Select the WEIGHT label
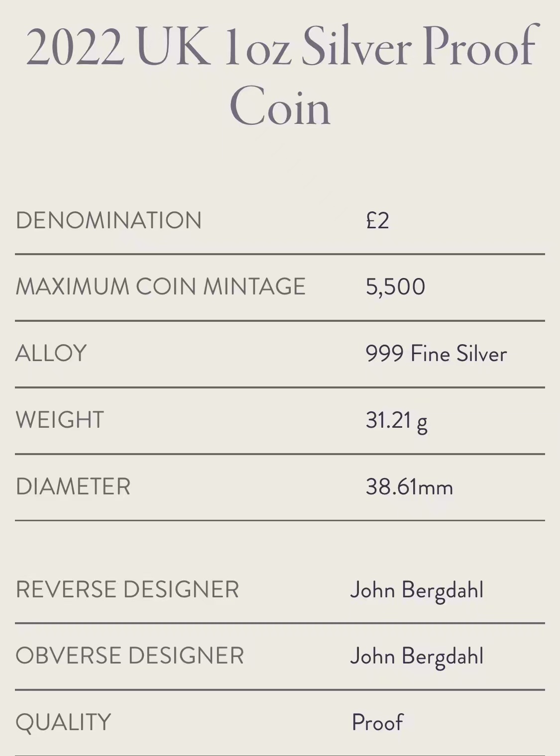 tap(60, 420)
